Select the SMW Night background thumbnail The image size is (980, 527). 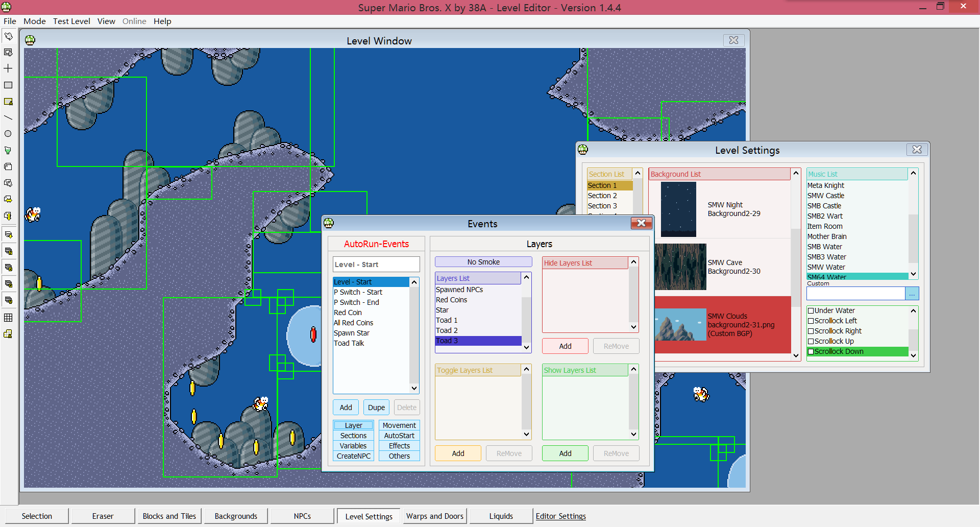[x=678, y=209]
